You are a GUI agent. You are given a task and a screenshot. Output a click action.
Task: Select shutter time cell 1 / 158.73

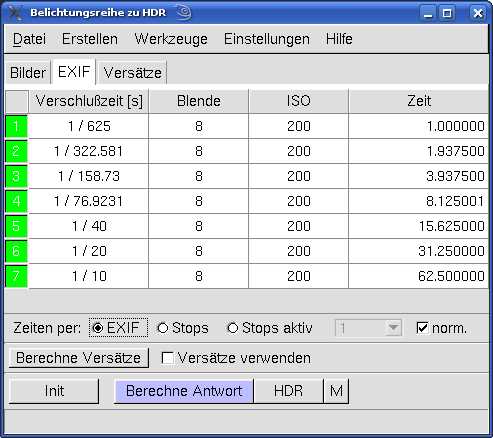coord(89,176)
